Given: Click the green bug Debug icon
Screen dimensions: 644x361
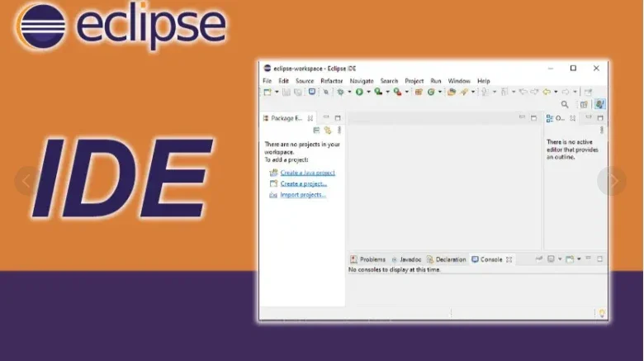Looking at the screenshot, I should tap(340, 92).
